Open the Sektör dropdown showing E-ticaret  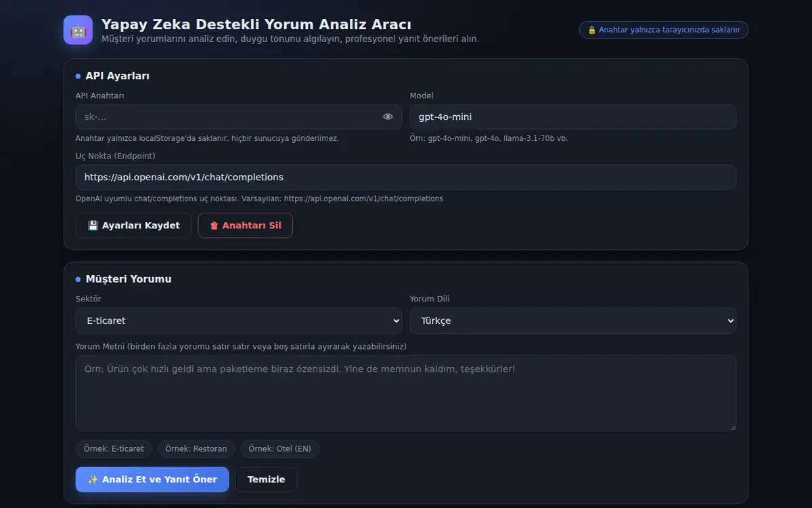click(x=239, y=320)
